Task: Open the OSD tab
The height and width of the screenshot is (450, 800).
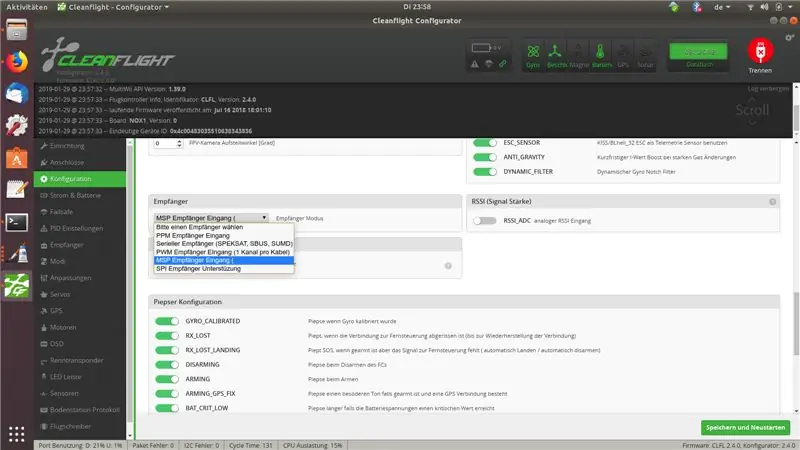Action: (x=80, y=344)
